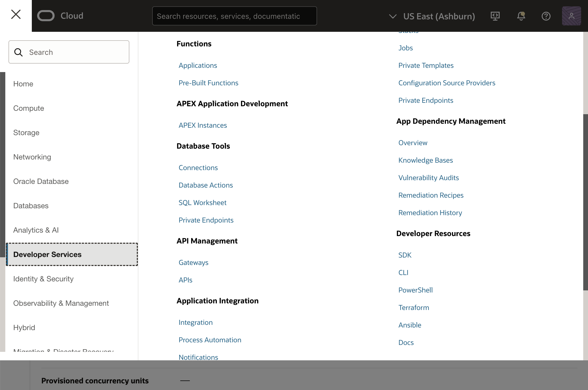Viewport: 588px width, 390px height.
Task: Open the user profile avatar
Action: coord(571,16)
